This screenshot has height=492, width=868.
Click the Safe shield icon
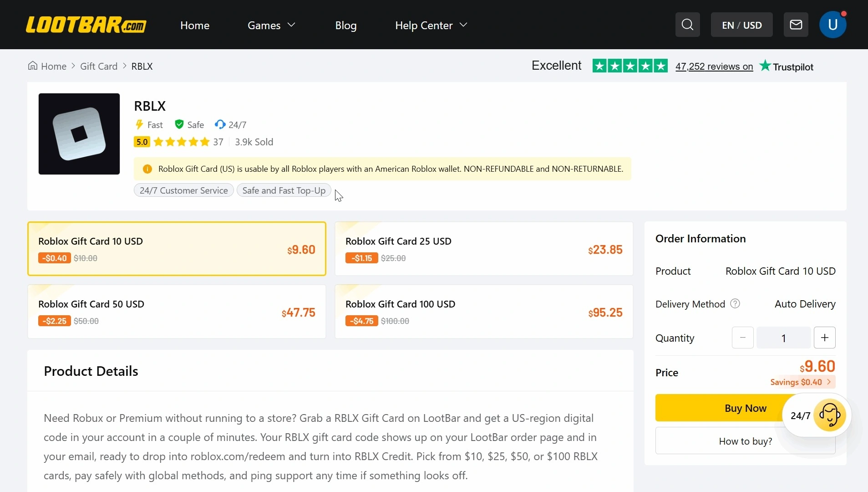click(179, 124)
